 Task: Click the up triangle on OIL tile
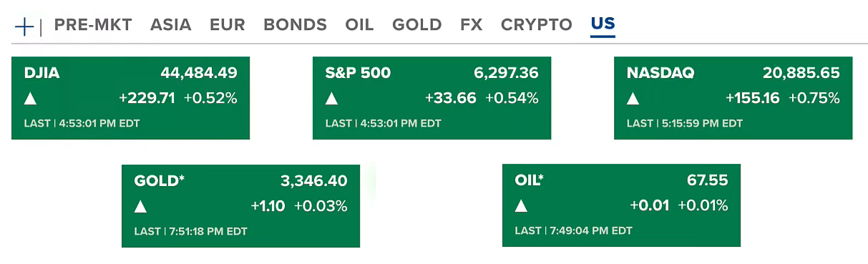point(521,207)
